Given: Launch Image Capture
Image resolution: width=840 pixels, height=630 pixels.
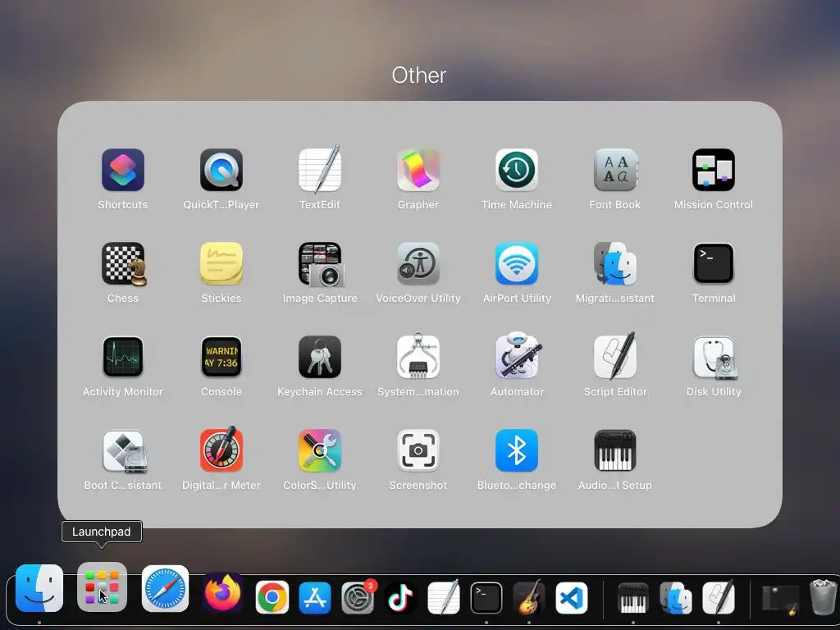Looking at the screenshot, I should [x=321, y=263].
